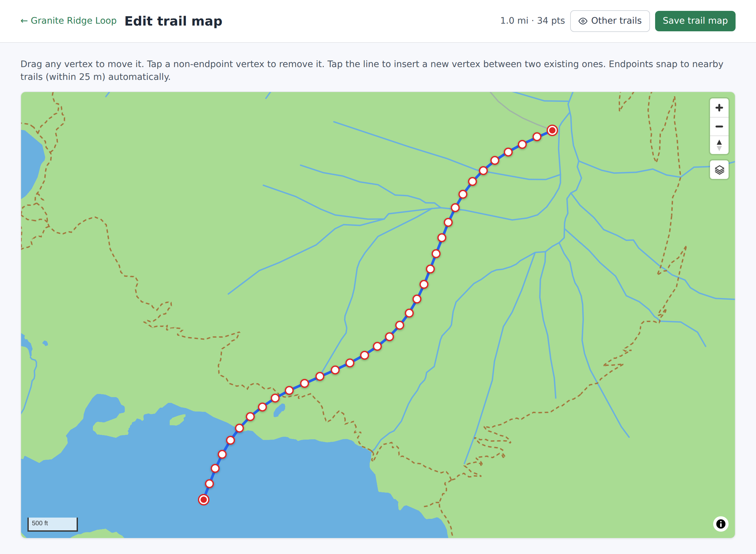The image size is (756, 554).
Task: Select the south-west trail endpoint in lake
Action: click(203, 500)
